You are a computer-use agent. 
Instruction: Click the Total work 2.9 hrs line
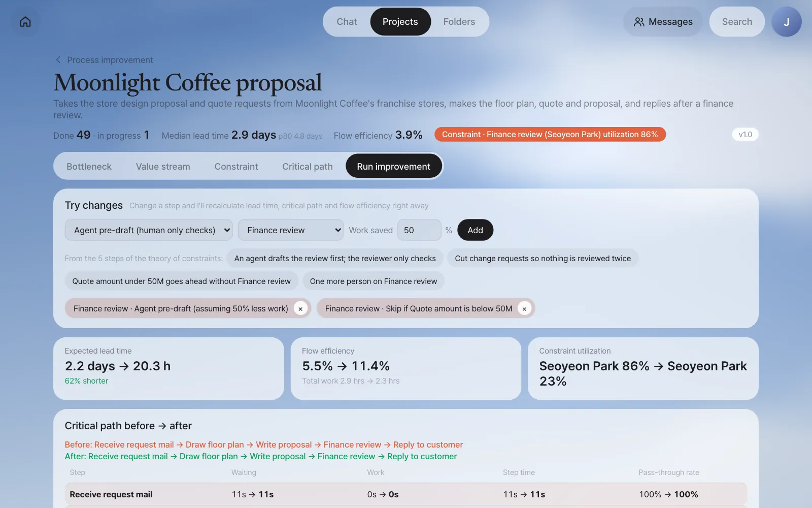[351, 381]
